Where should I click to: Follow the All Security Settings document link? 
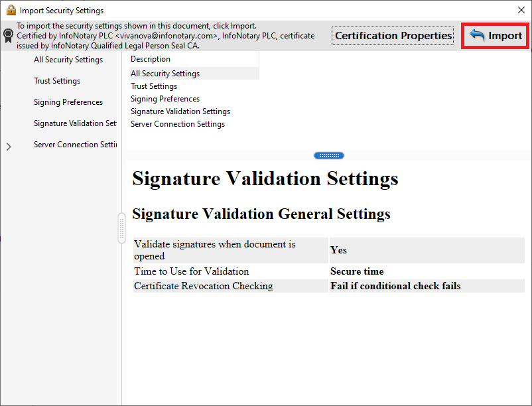[165, 73]
